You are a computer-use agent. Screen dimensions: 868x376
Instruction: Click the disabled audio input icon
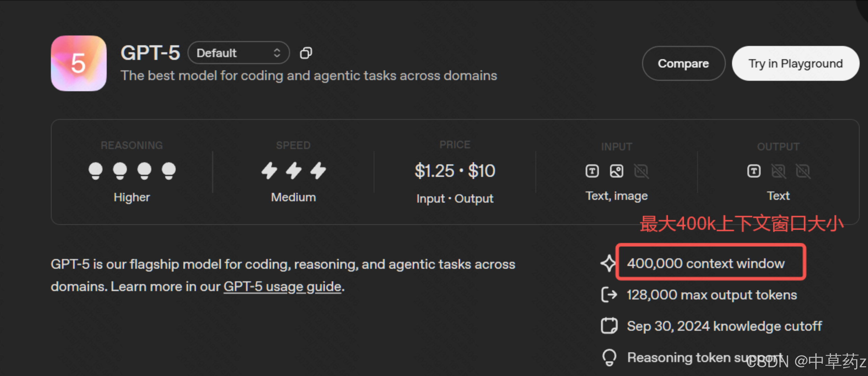coord(641,171)
